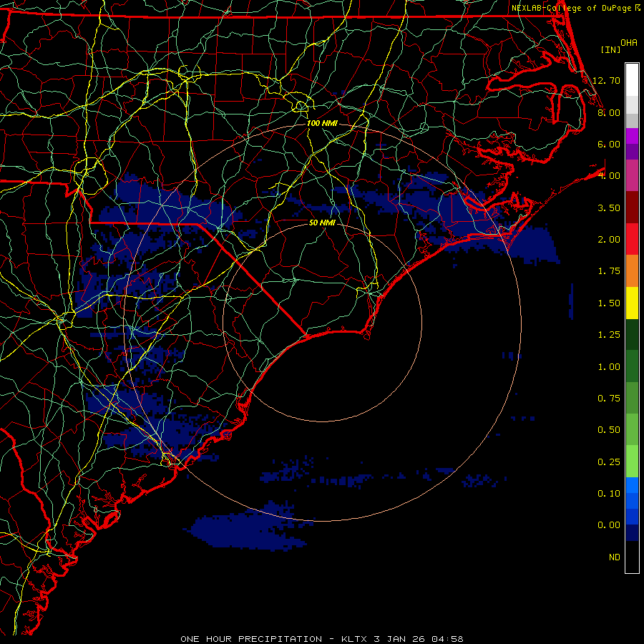Image resolution: width=644 pixels, height=644 pixels.
Task: Click the dark green 1.25 legend swatch
Action: pos(632,334)
